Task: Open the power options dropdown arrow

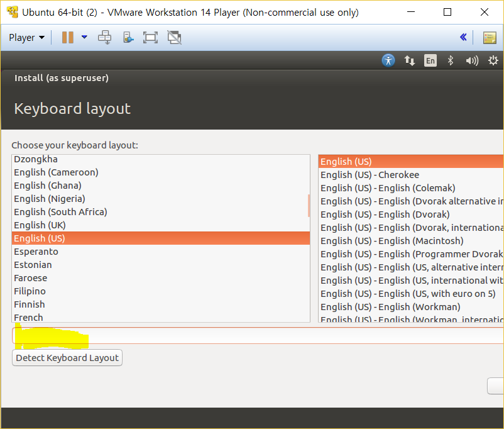Action: 84,38
